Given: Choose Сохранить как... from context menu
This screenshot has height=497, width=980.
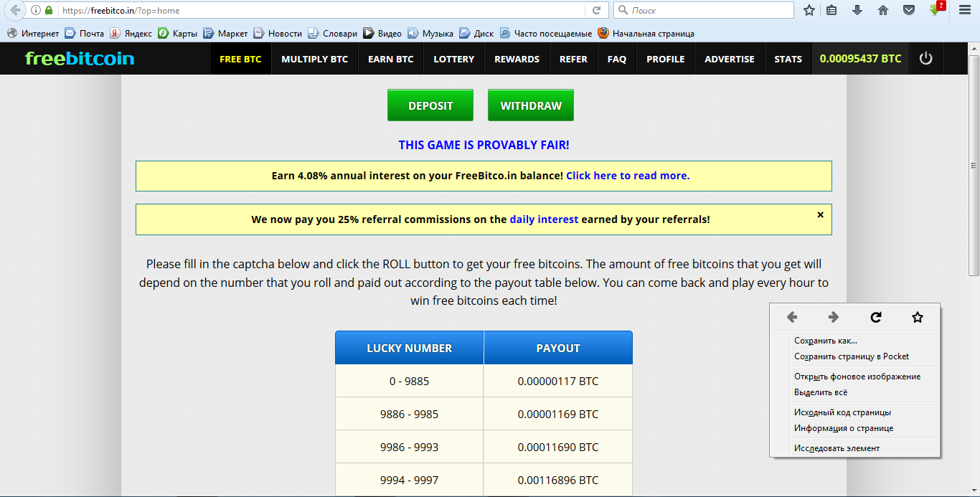Looking at the screenshot, I should pos(854,341).
